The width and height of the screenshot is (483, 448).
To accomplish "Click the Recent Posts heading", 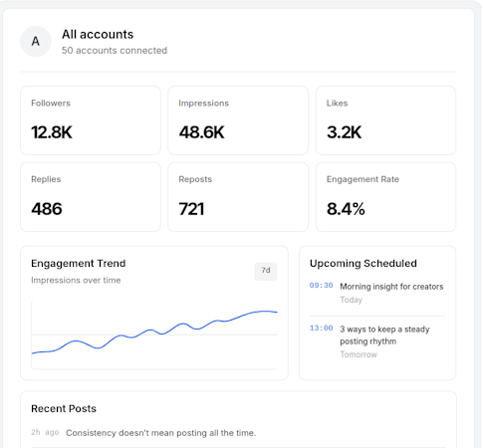I will pyautogui.click(x=64, y=408).
